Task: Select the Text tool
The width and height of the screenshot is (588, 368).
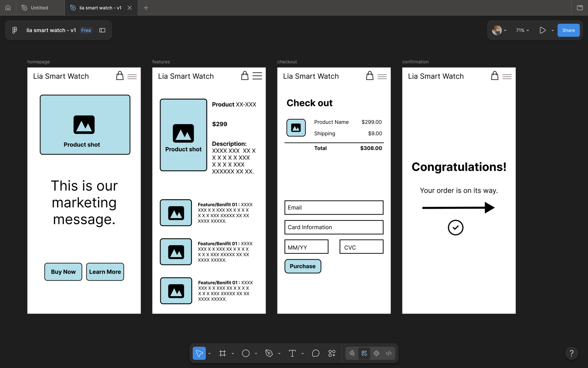Action: [x=292, y=353]
